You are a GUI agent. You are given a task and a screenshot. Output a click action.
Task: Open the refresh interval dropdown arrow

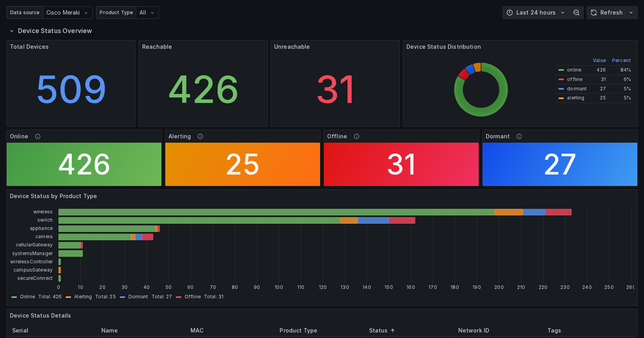click(631, 13)
